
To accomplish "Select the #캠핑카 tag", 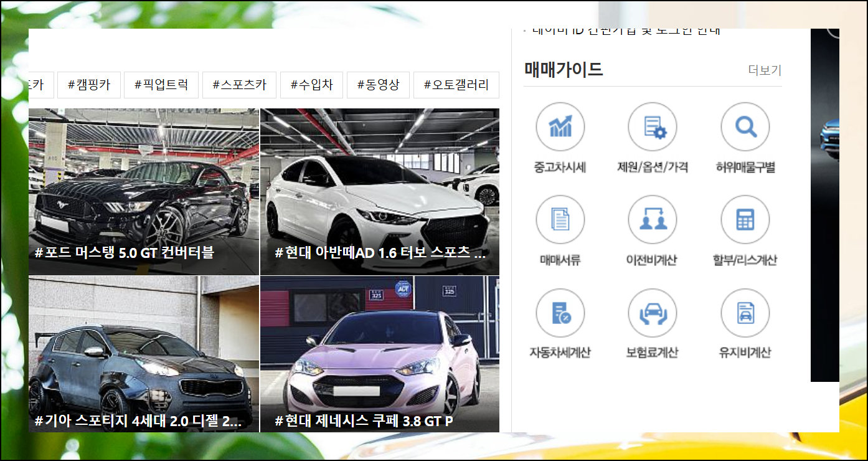I will click(x=89, y=85).
